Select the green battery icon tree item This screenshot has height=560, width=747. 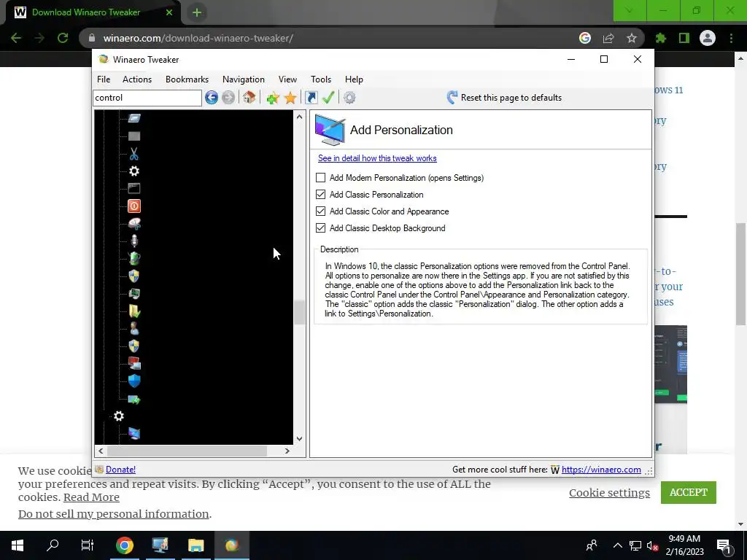click(x=134, y=258)
